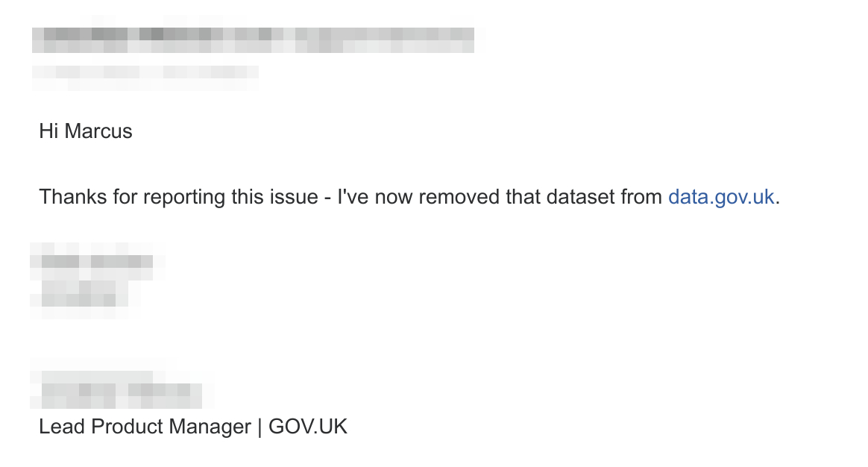Click 'GOV.UK' in the signature line

coord(308,427)
